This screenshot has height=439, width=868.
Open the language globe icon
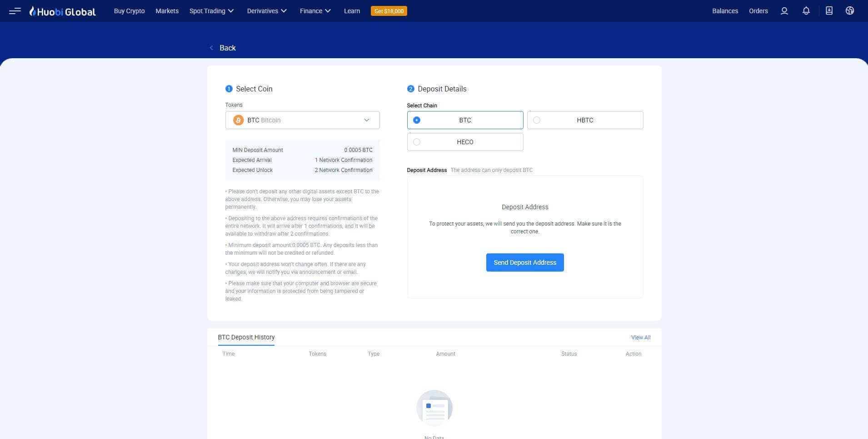(849, 11)
